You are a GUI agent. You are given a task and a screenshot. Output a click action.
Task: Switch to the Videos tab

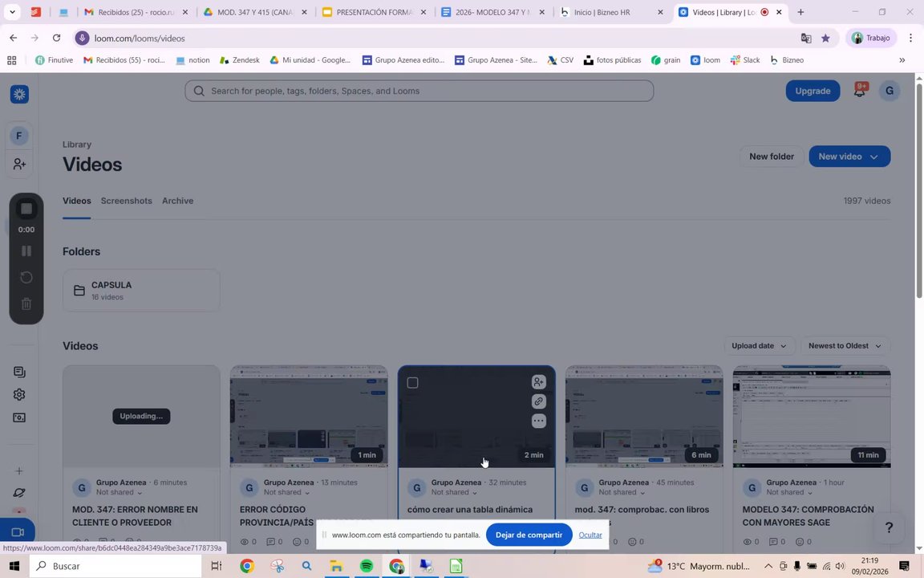pyautogui.click(x=77, y=201)
